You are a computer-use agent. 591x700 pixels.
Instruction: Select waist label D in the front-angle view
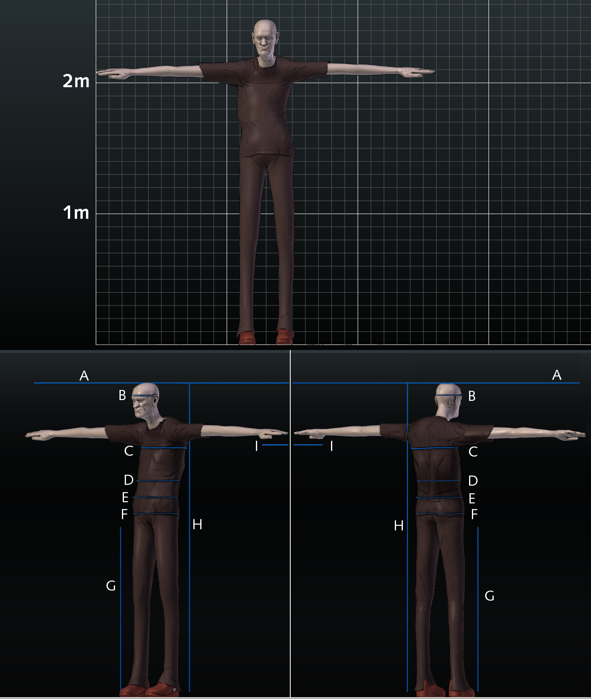[x=129, y=480]
